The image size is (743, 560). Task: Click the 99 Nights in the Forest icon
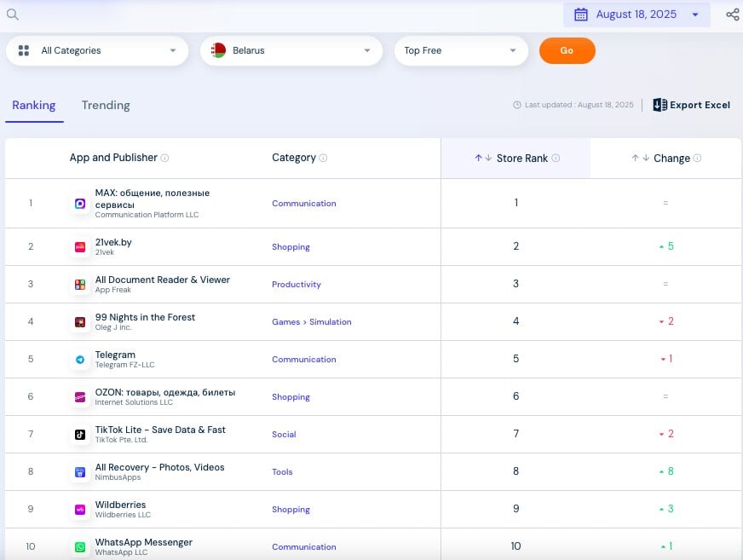point(80,322)
